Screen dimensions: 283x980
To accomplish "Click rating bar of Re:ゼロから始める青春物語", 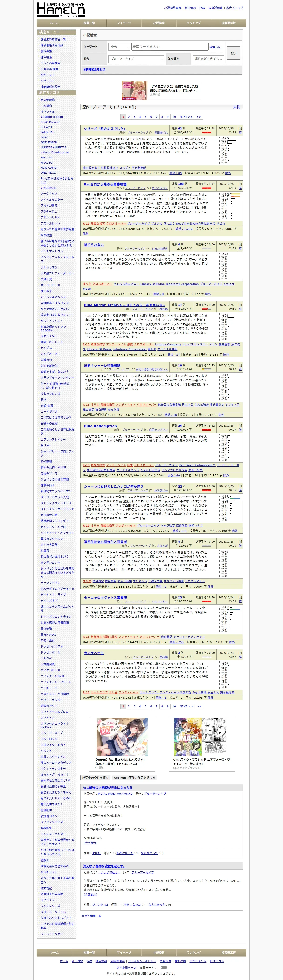I will pos(207,188).
